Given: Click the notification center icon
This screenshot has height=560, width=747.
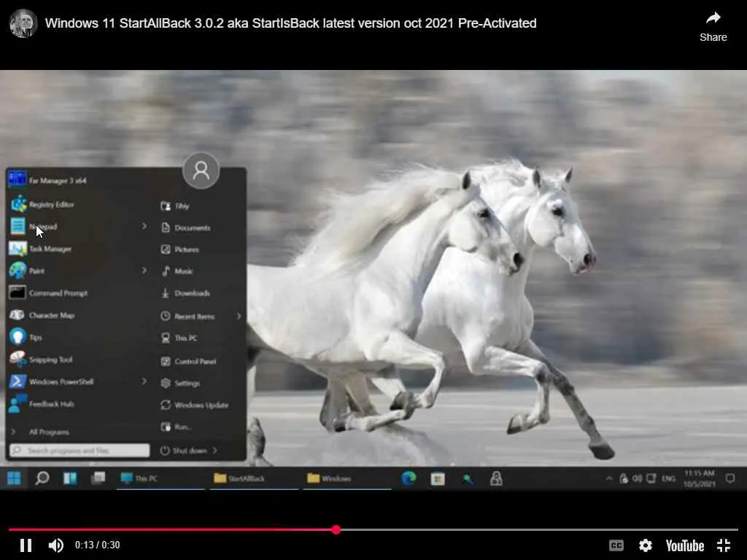Looking at the screenshot, I should [729, 478].
